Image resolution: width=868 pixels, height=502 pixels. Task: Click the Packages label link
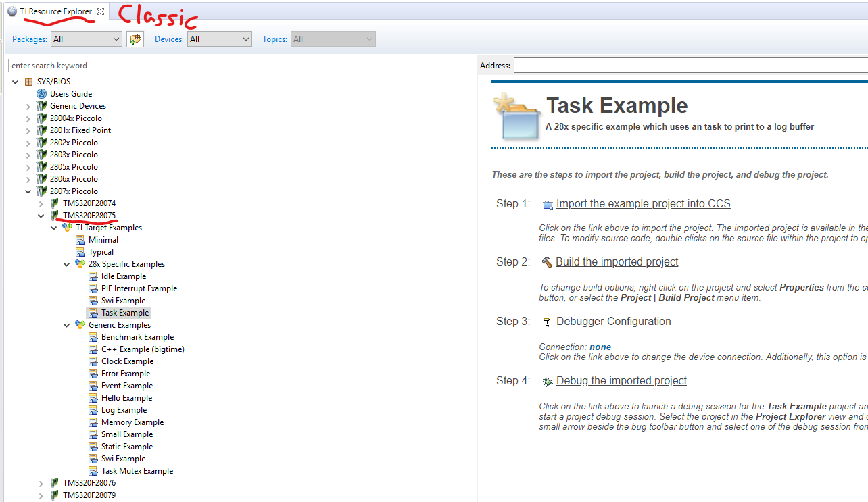(30, 39)
